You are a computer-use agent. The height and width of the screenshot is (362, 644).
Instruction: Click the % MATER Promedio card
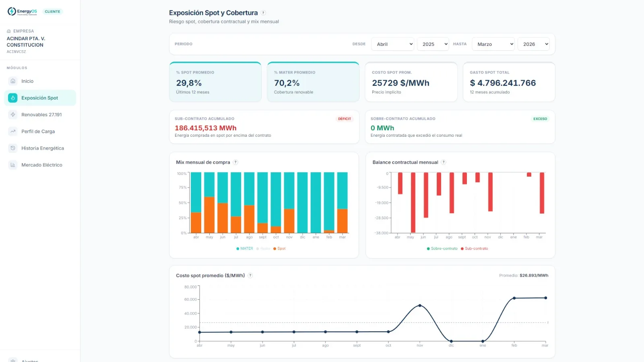[x=313, y=82]
